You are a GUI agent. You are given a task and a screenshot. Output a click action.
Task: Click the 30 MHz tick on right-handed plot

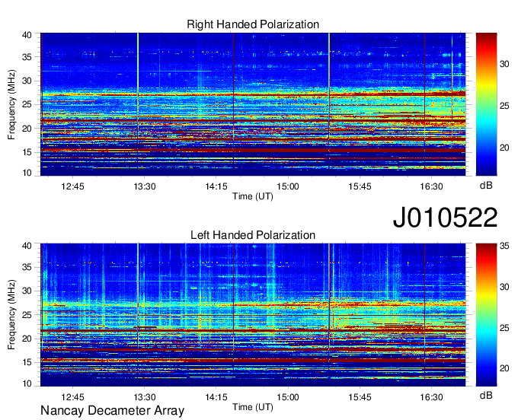point(27,81)
